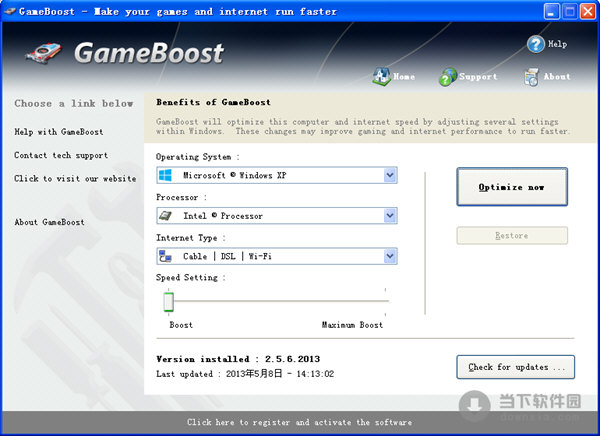600x436 pixels.
Task: Click the disabled Restore button
Action: click(x=512, y=235)
